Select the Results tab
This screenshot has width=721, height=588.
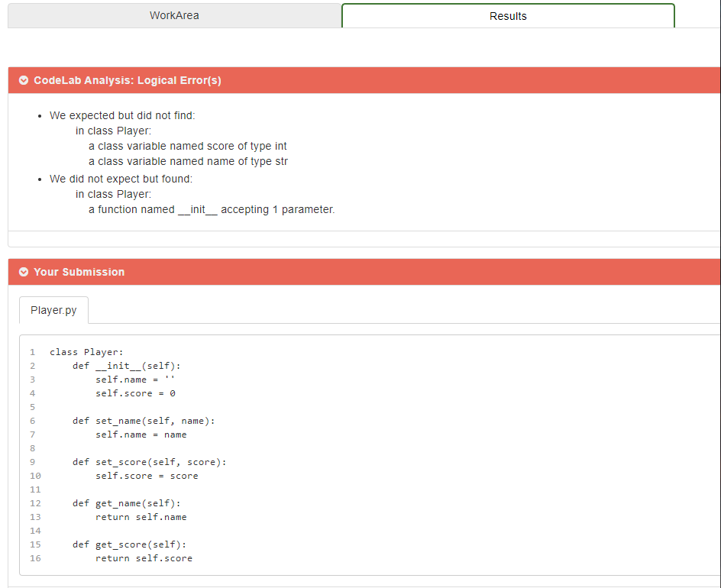(508, 15)
